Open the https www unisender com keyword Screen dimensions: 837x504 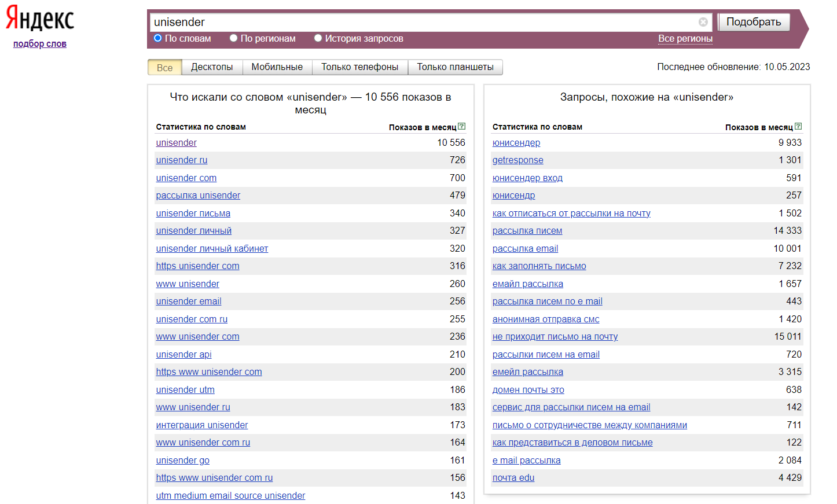tap(209, 372)
